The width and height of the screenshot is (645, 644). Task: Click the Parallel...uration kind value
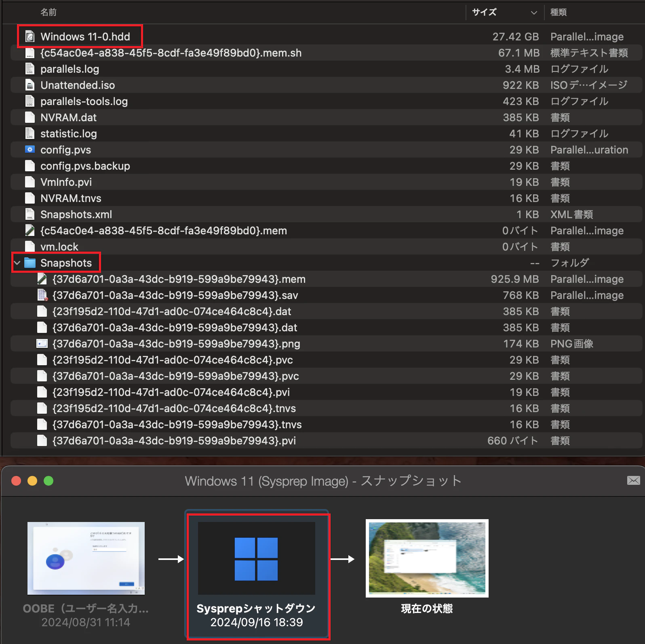click(x=589, y=150)
